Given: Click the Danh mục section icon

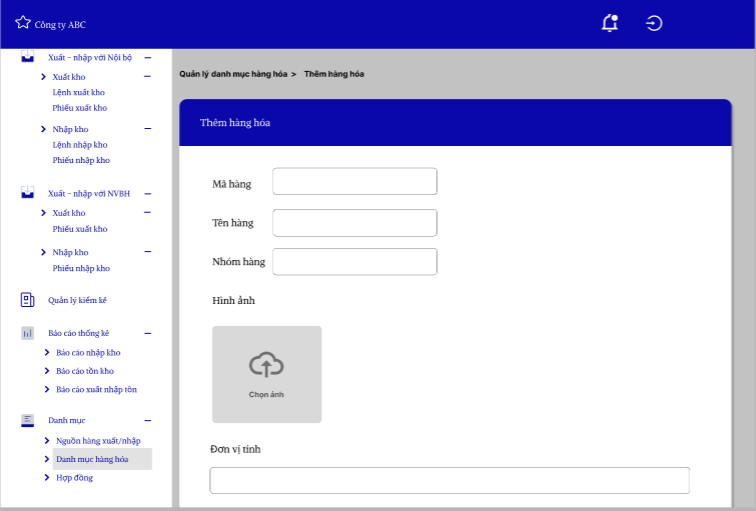Looking at the screenshot, I should pos(27,420).
